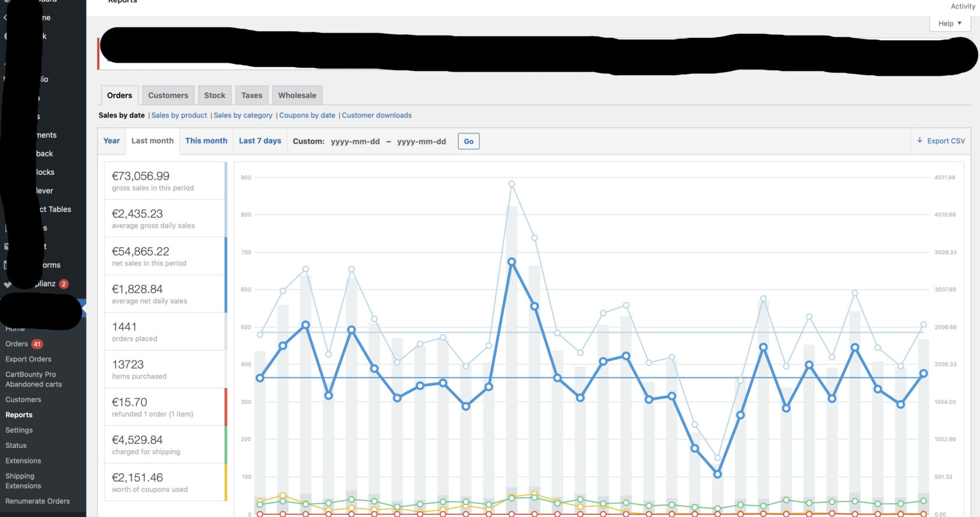Click the red 41 badge beside Orders
This screenshot has height=517, width=980.
tap(37, 344)
